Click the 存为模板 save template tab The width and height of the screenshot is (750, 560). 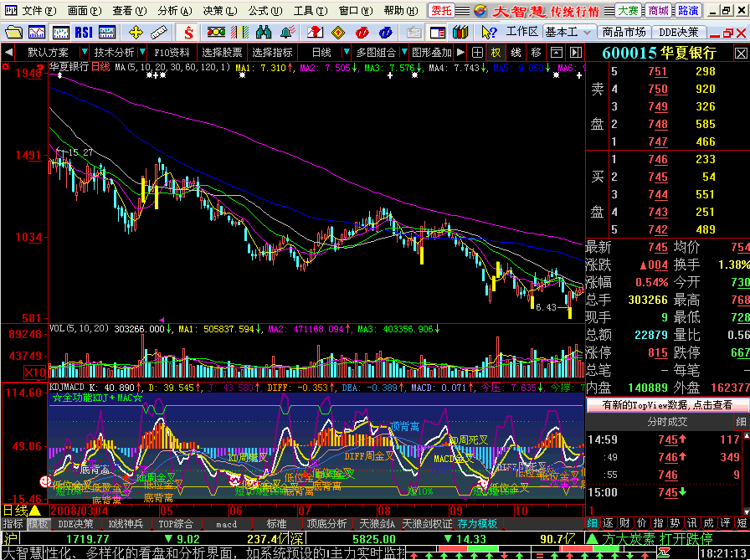click(x=477, y=524)
